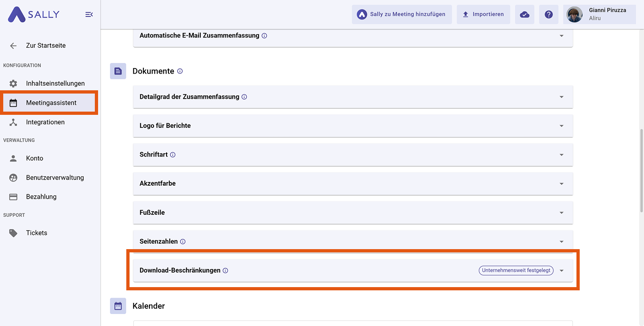Open the help question mark icon

pos(549,14)
